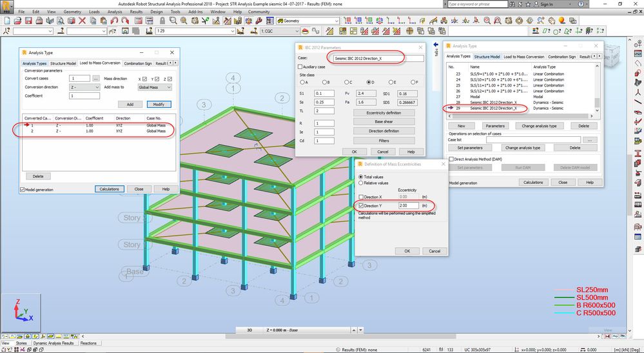
Task: Click the Coefficient input field
Action: 84,96
